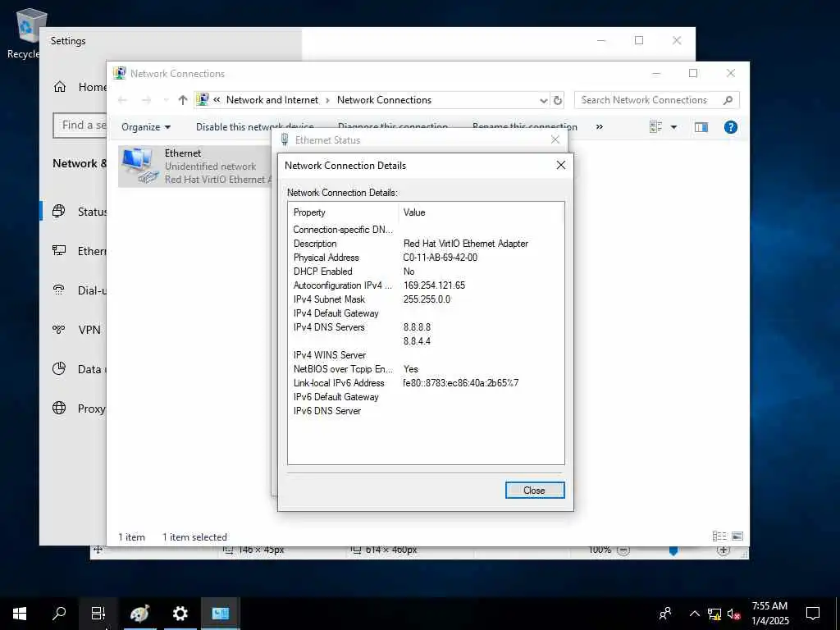The image size is (840, 630).
Task: Open the Windows Start menu
Action: tap(20, 614)
